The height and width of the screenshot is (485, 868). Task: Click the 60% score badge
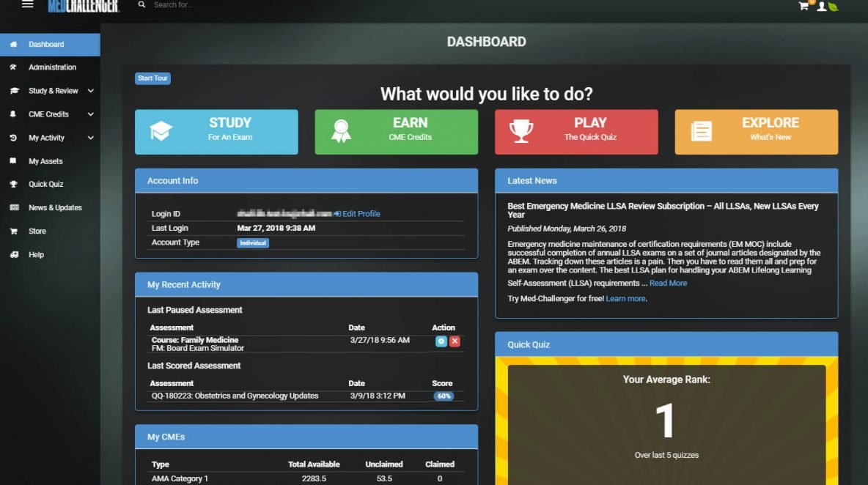444,396
